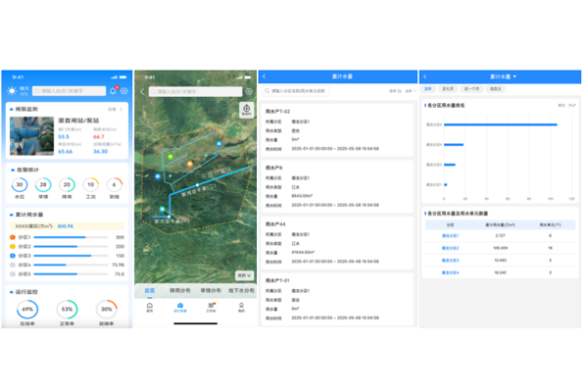Open the map layers icon button
Viewport: 588px width, 392px height.
pyautogui.click(x=246, y=110)
